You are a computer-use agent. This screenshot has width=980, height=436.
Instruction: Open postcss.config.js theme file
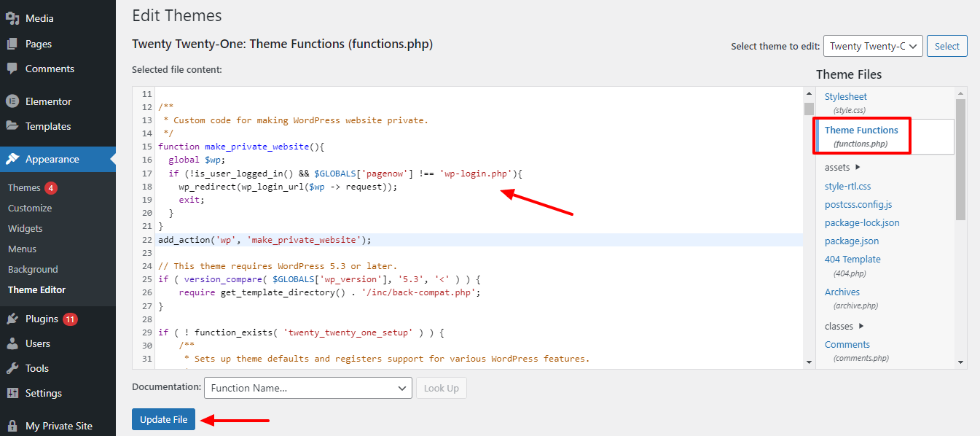click(858, 204)
